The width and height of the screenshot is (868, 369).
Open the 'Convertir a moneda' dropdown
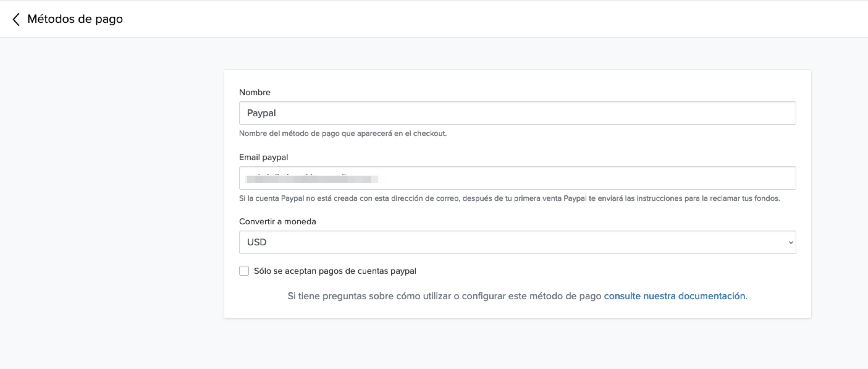tap(517, 242)
